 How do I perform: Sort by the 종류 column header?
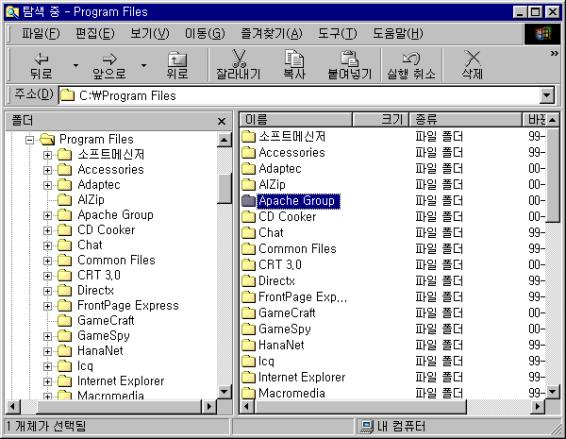click(465, 119)
